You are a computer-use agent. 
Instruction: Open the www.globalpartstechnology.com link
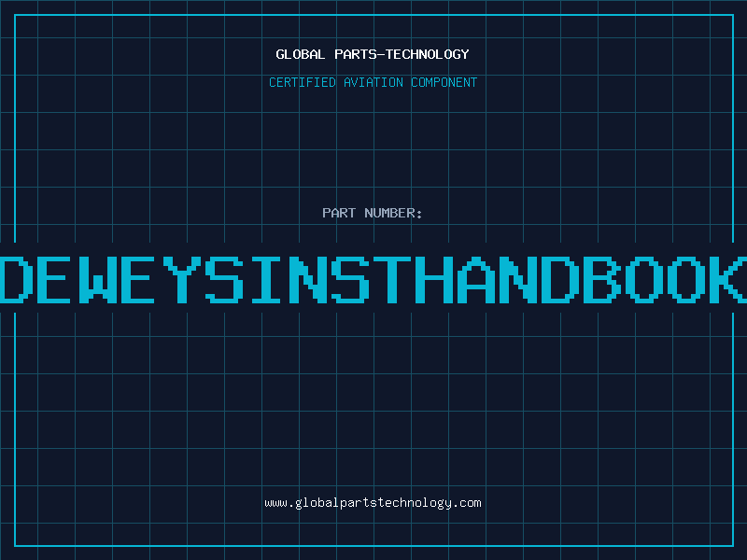pyautogui.click(x=373, y=503)
